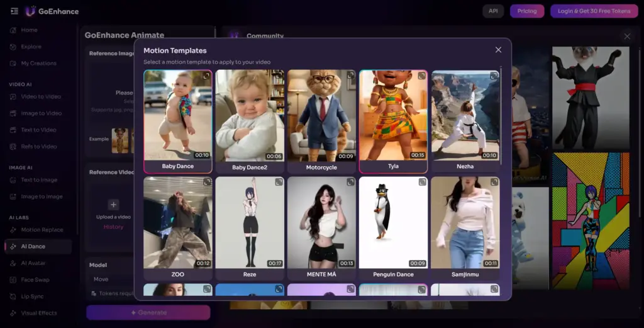The width and height of the screenshot is (644, 328).
Task: Expand the Penguin Dance preview icon
Action: pos(422,182)
